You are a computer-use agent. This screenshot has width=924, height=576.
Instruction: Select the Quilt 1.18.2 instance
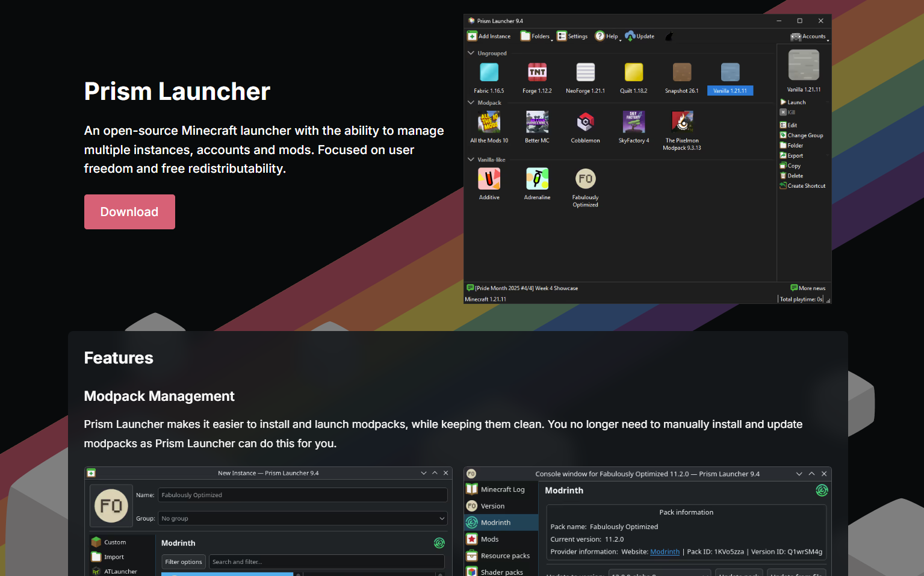(633, 72)
